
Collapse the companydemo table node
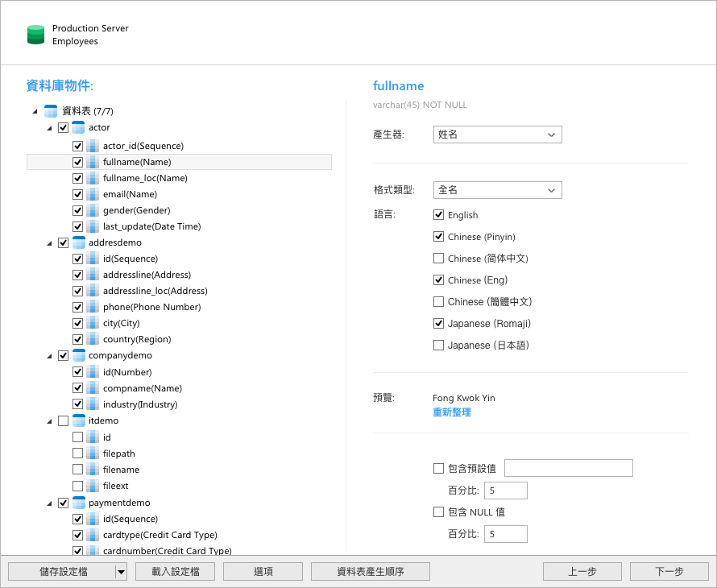coord(49,356)
